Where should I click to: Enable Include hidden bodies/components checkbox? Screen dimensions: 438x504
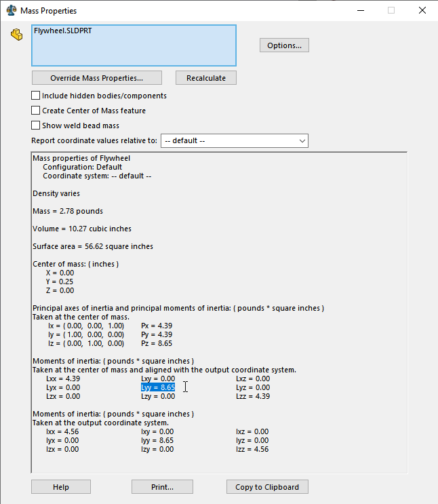click(36, 96)
